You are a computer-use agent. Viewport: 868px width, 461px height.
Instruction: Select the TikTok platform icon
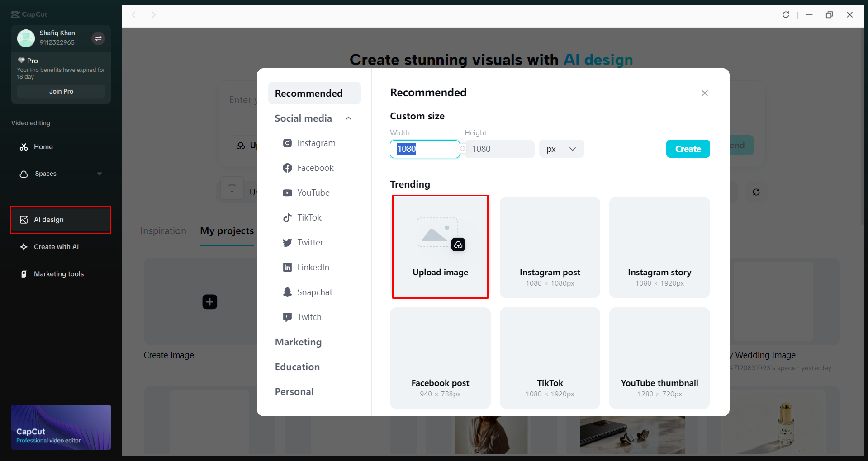(288, 217)
